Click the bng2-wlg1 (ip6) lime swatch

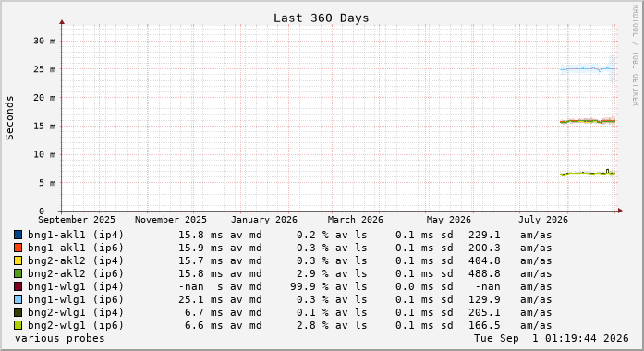click(x=18, y=325)
